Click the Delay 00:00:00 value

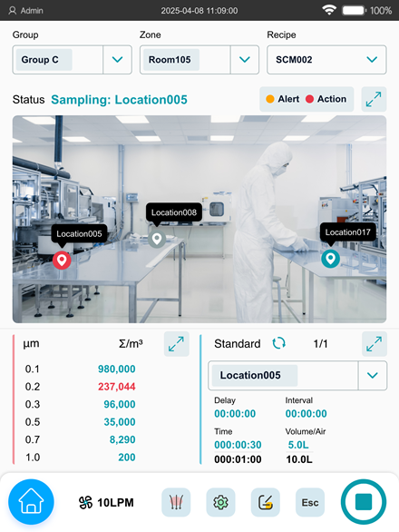235,414
